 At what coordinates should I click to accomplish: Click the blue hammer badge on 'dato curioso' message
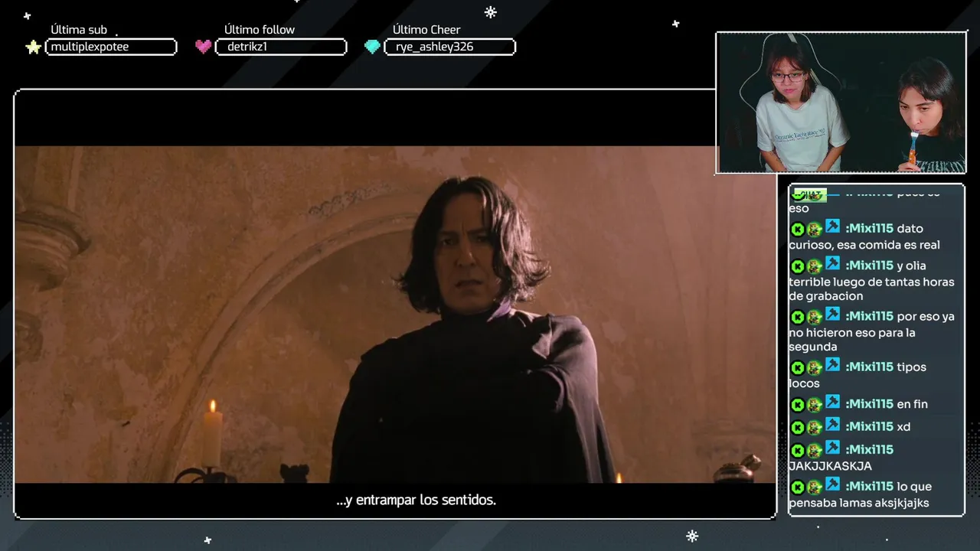point(833,227)
